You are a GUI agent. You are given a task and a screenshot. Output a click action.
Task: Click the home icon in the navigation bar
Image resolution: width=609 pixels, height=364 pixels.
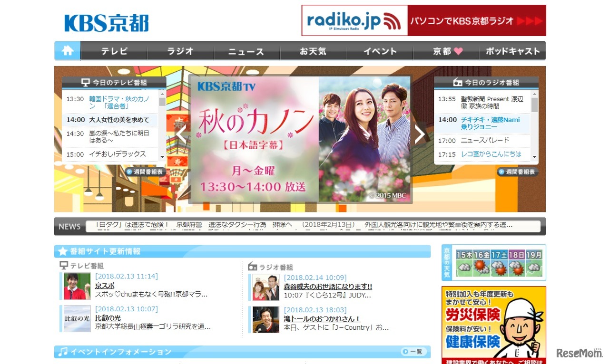click(67, 50)
